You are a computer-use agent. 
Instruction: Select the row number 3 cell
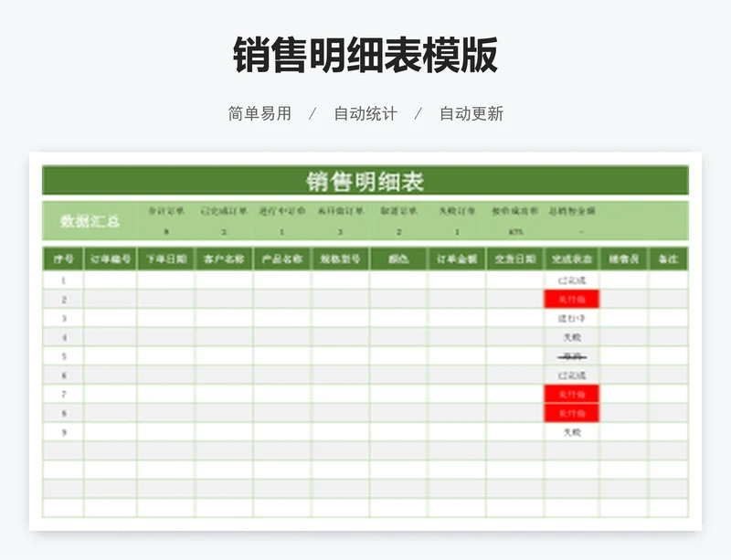click(x=63, y=319)
